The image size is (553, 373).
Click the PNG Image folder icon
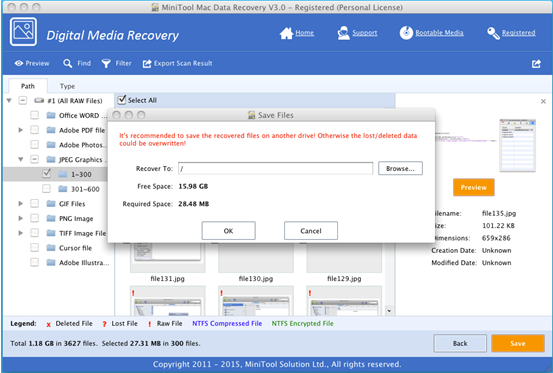(x=51, y=218)
